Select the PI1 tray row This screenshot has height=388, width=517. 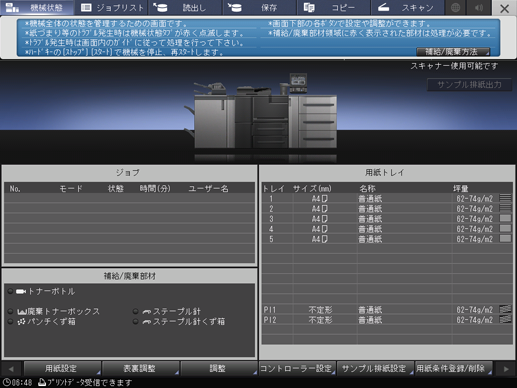coord(387,310)
